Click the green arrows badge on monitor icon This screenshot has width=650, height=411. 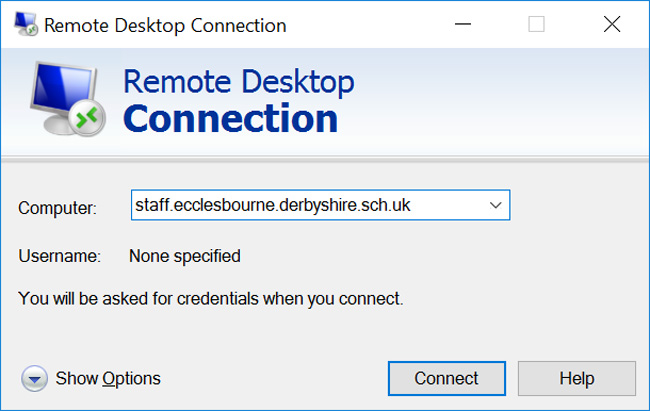[x=87, y=118]
